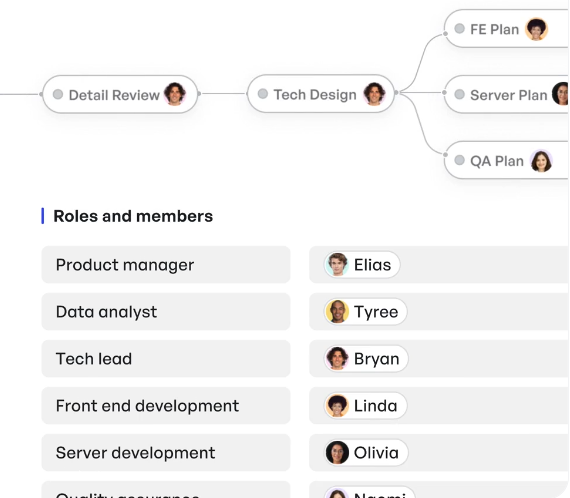Viewport: 570px width, 498px height.
Task: Click the avatar on QA Plan node
Action: (541, 161)
